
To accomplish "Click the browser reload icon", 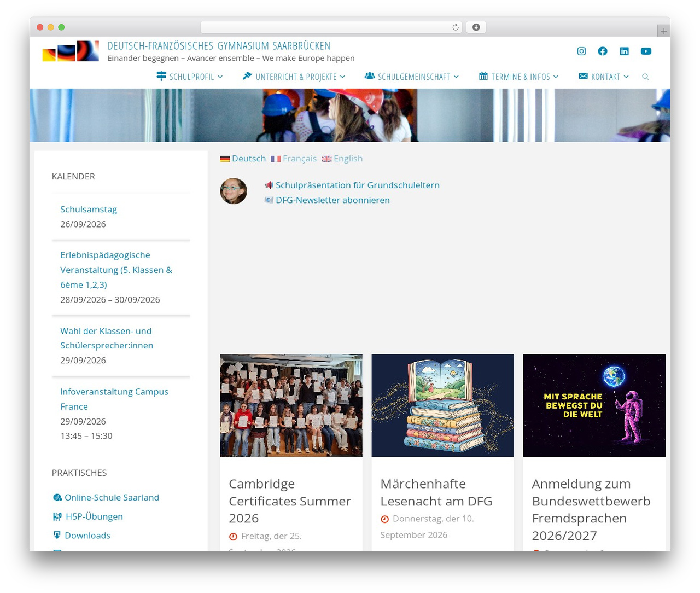I will coord(455,27).
